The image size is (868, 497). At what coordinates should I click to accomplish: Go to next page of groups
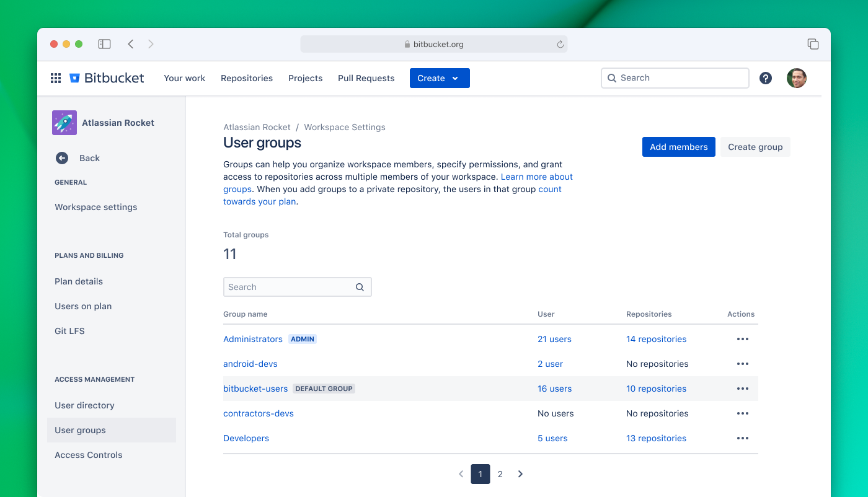coord(520,474)
